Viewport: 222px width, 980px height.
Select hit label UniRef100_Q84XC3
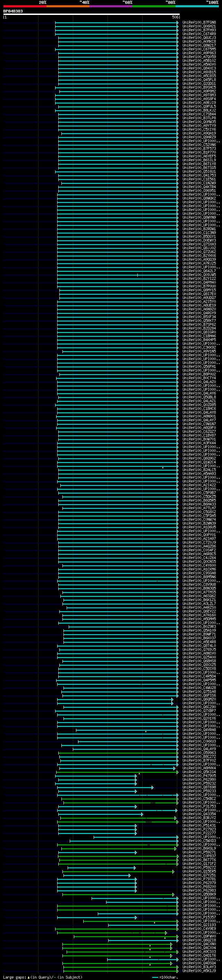point(199,68)
